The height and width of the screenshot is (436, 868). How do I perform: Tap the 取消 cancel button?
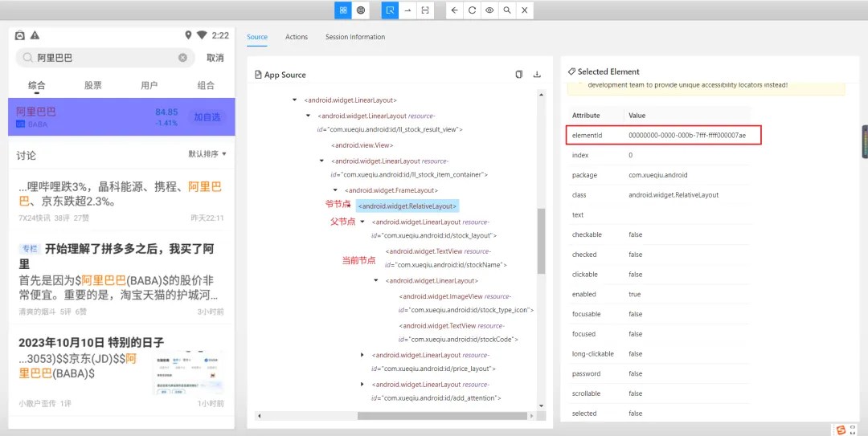[215, 58]
